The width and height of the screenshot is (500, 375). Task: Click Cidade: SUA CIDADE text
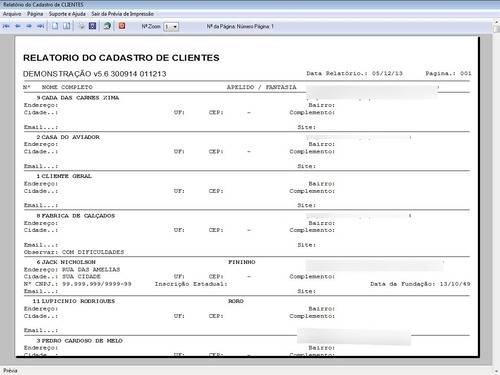coord(62,277)
